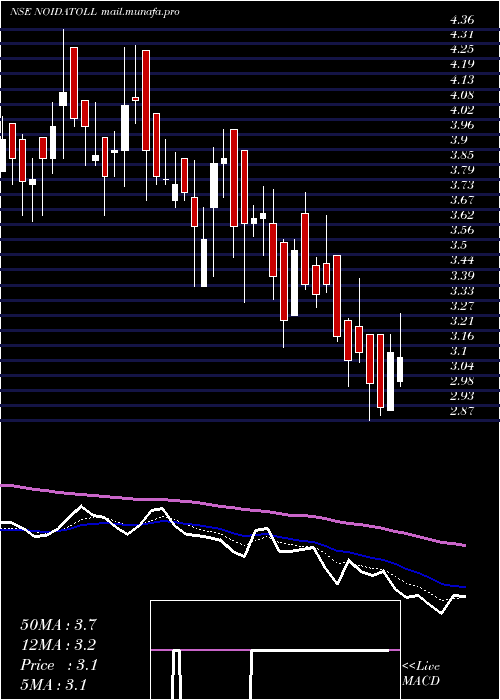Click the 3.73 price axis label
The width and height of the screenshot is (500, 700).
[x=462, y=185]
